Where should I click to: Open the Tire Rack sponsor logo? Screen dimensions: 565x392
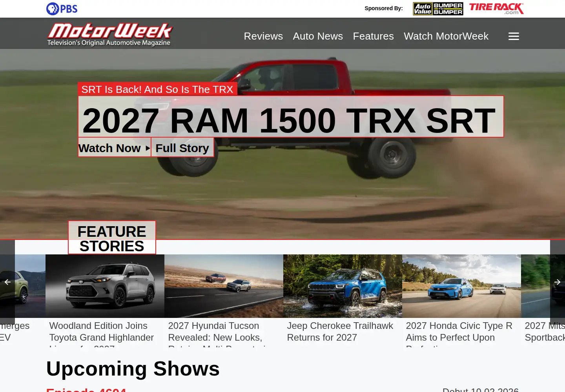(496, 9)
